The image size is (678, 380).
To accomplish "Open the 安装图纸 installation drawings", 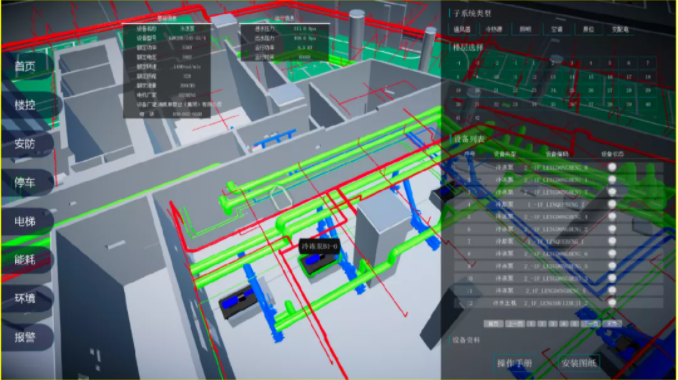I will [x=579, y=363].
